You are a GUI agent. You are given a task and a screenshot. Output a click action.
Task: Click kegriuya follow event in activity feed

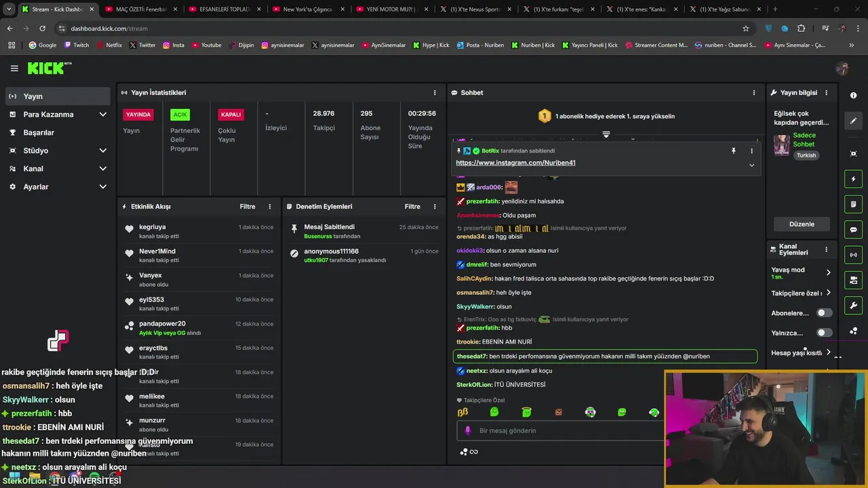[199, 231]
